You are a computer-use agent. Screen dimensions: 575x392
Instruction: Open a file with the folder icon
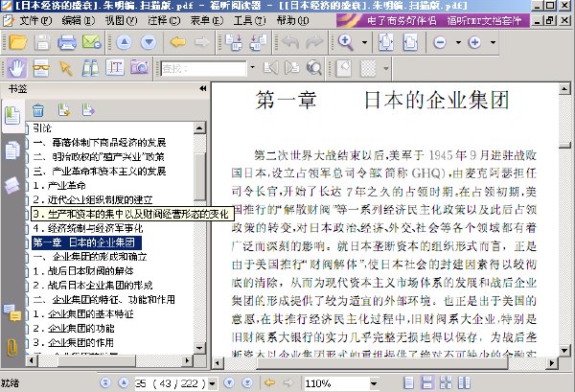coord(18,42)
